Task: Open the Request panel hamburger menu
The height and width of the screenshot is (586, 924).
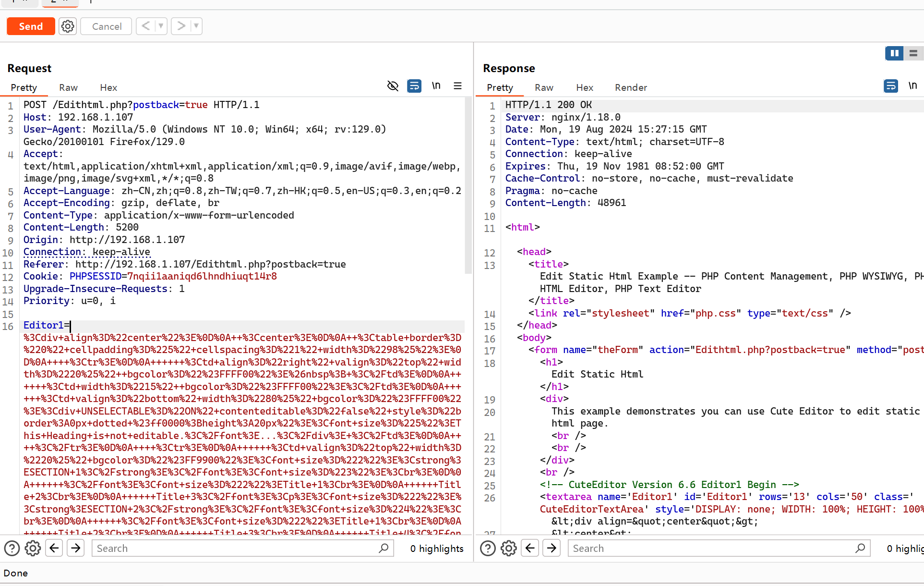Action: (457, 85)
